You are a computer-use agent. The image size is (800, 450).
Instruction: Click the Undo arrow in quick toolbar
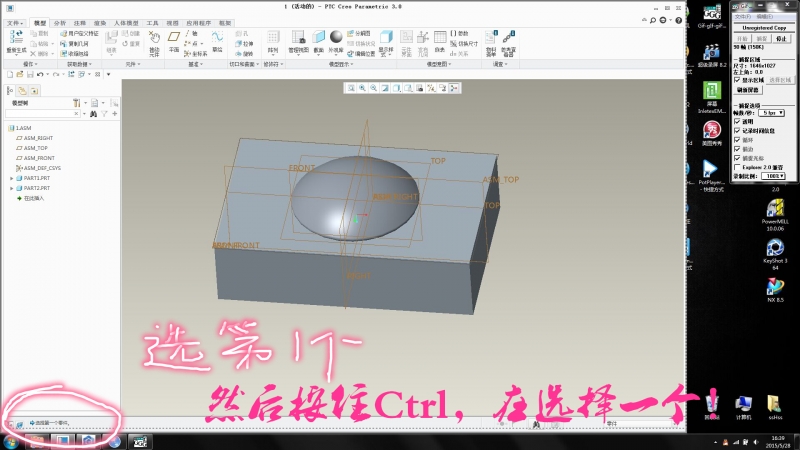pos(40,74)
